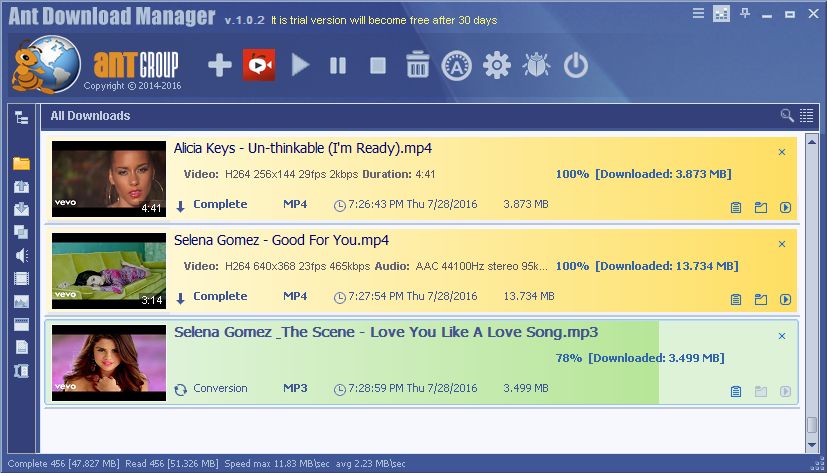Image resolution: width=827 pixels, height=473 pixels.
Task: Click status bar Complete 456 text
Action: tap(63, 464)
